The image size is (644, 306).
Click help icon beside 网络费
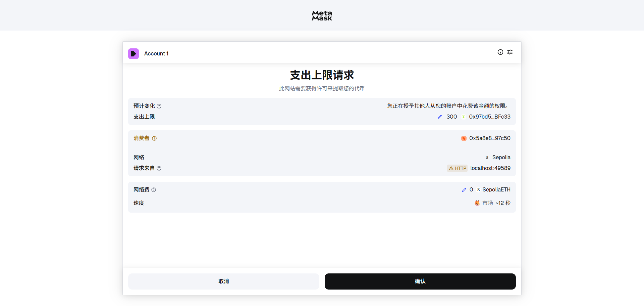click(x=154, y=190)
